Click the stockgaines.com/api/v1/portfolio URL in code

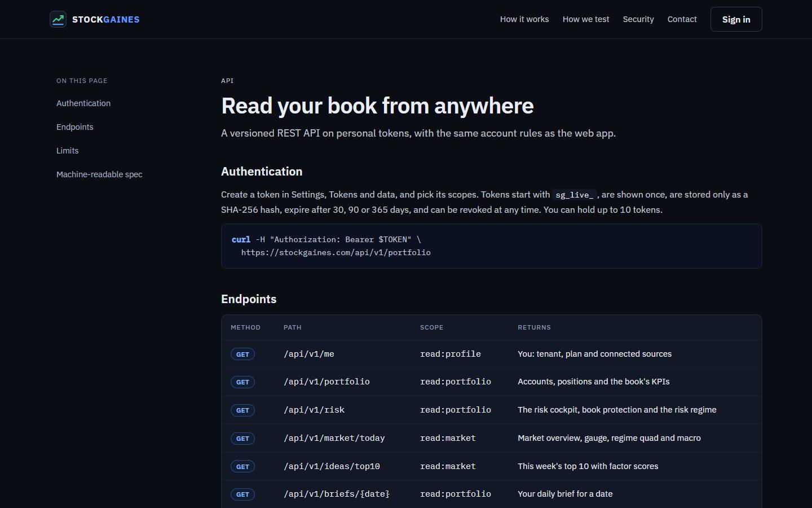click(336, 253)
